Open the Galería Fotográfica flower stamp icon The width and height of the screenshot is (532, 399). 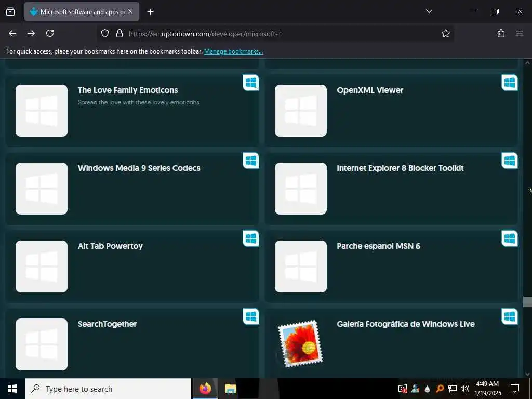pos(301,344)
